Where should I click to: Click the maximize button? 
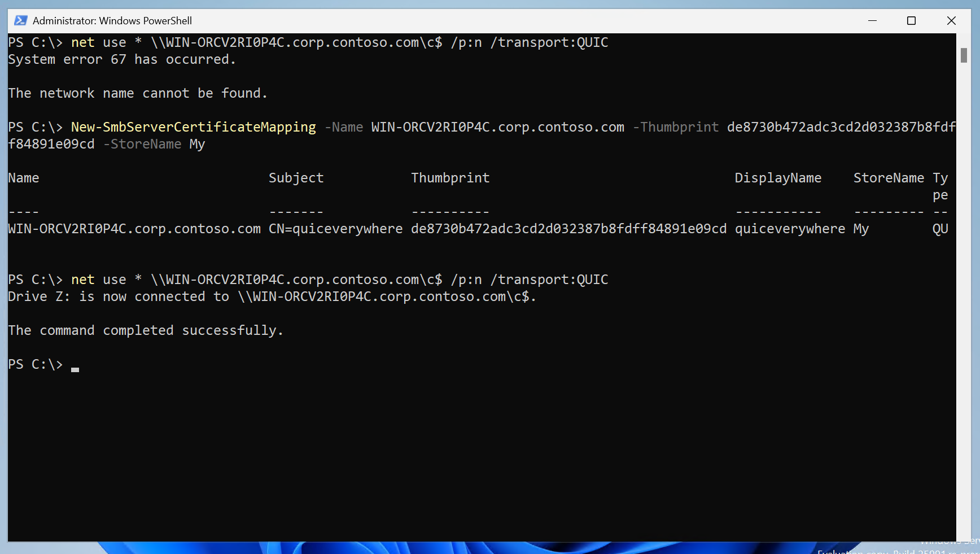pyautogui.click(x=911, y=20)
